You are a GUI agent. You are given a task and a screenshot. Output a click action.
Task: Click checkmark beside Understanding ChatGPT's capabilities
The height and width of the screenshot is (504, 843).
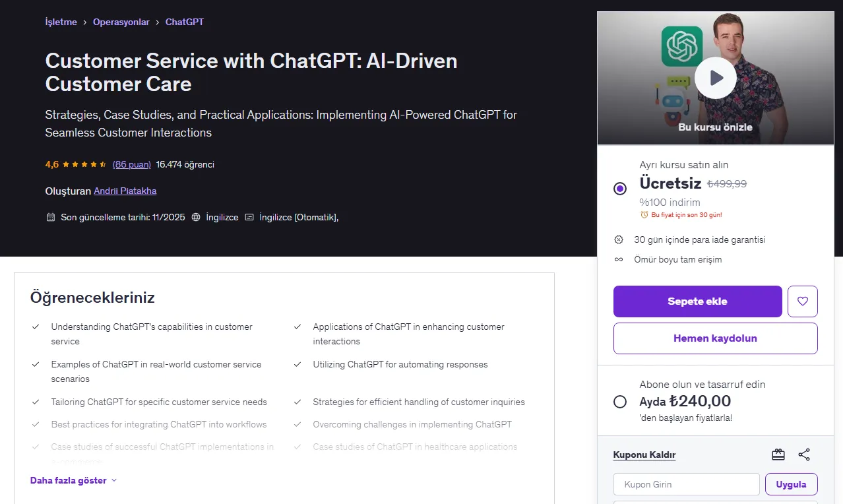click(35, 327)
